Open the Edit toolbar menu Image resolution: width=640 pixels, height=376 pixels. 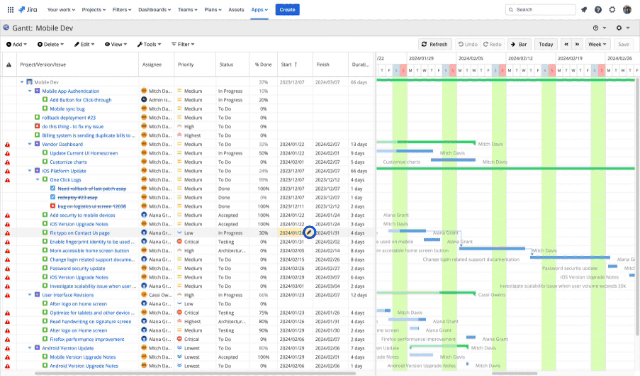coord(84,44)
